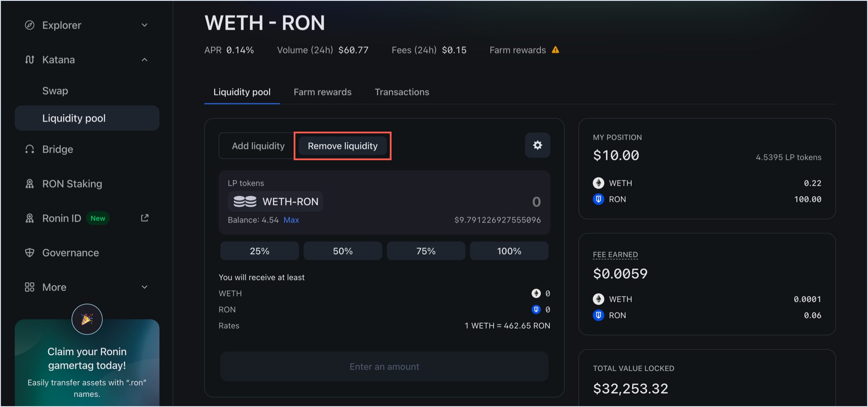868x407 pixels.
Task: Click the More grid icon
Action: (x=29, y=287)
